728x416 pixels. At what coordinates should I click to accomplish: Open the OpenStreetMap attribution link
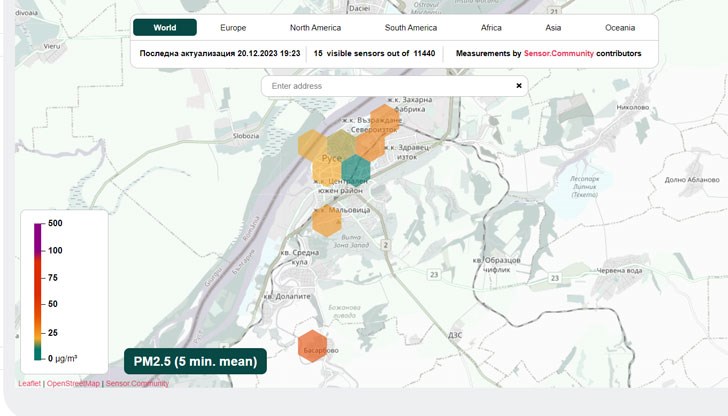[73, 383]
